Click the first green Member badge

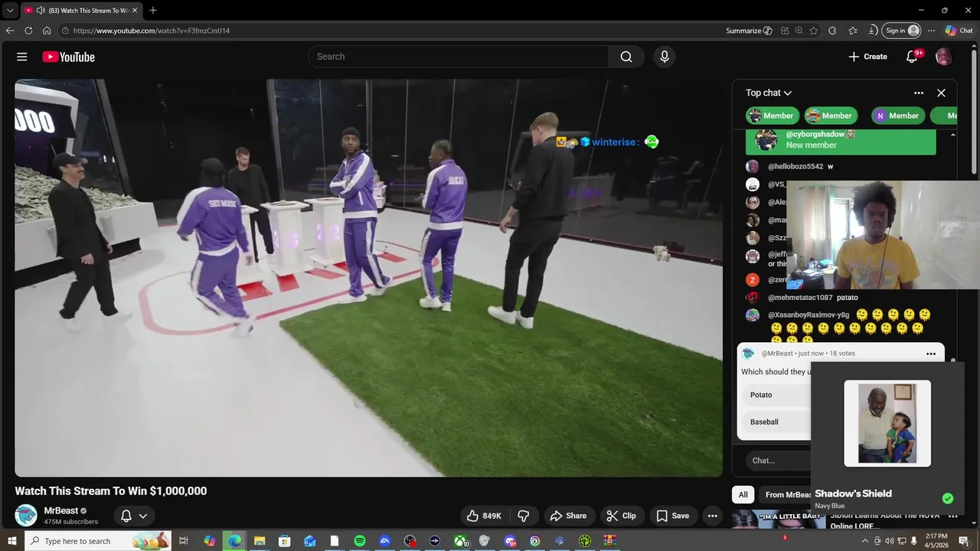773,116
